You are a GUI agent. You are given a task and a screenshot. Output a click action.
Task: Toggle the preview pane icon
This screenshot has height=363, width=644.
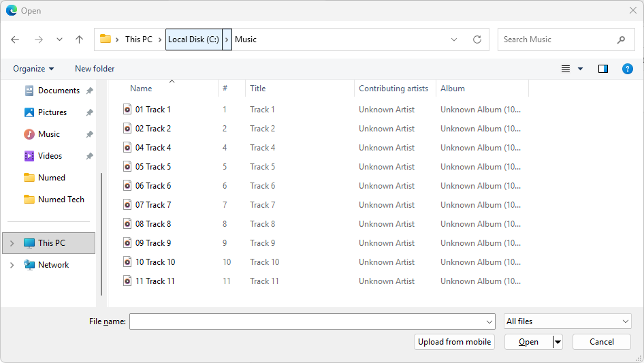[602, 69]
